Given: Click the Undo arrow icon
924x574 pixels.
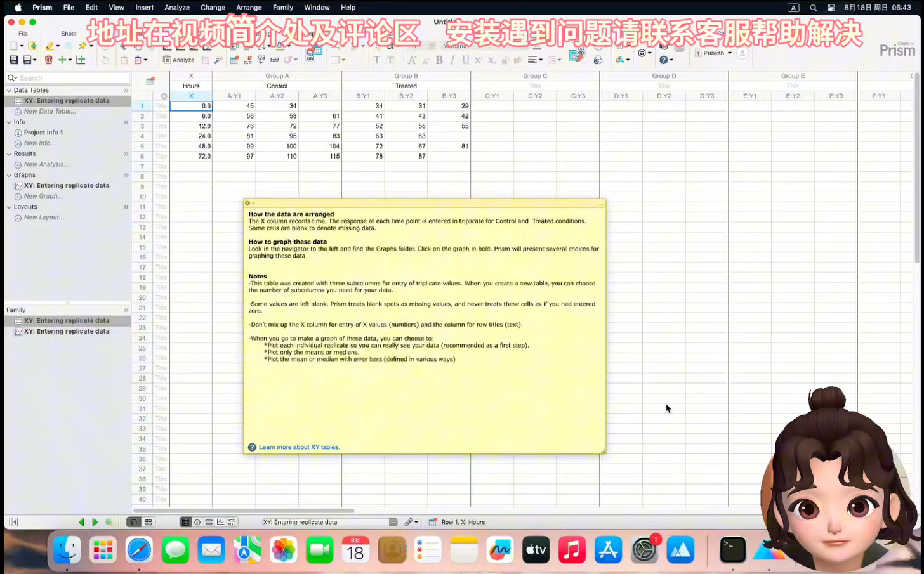Looking at the screenshot, I should pyautogui.click(x=105, y=60).
